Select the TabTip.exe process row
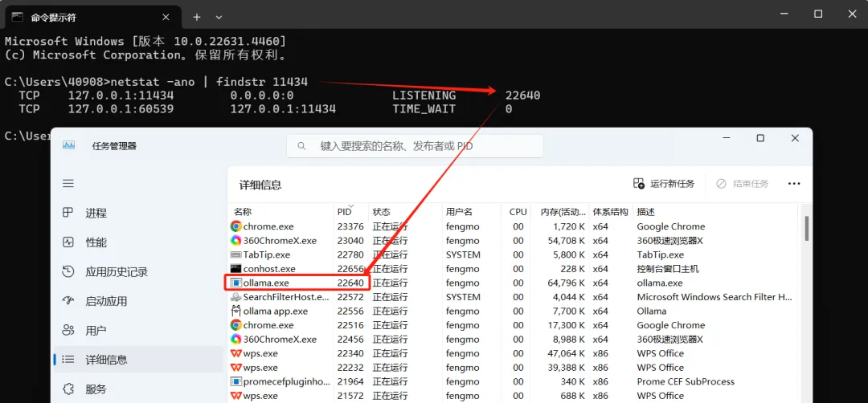 [x=266, y=254]
